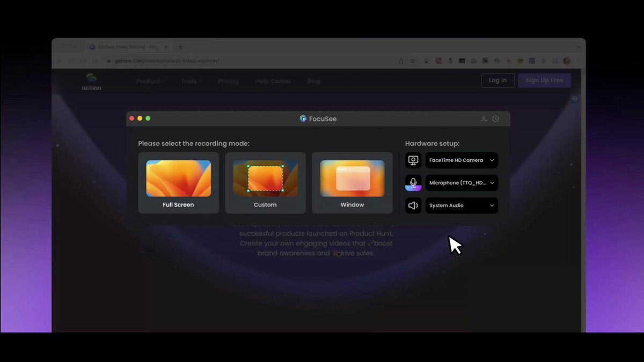This screenshot has width=644, height=362.
Task: Click the browser address bar URL
Action: 168,61
